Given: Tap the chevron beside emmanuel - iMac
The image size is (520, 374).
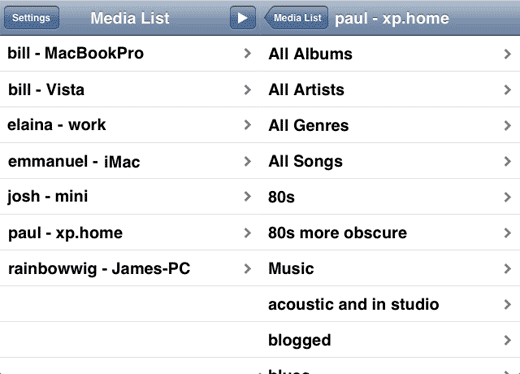Looking at the screenshot, I should 247,161.
